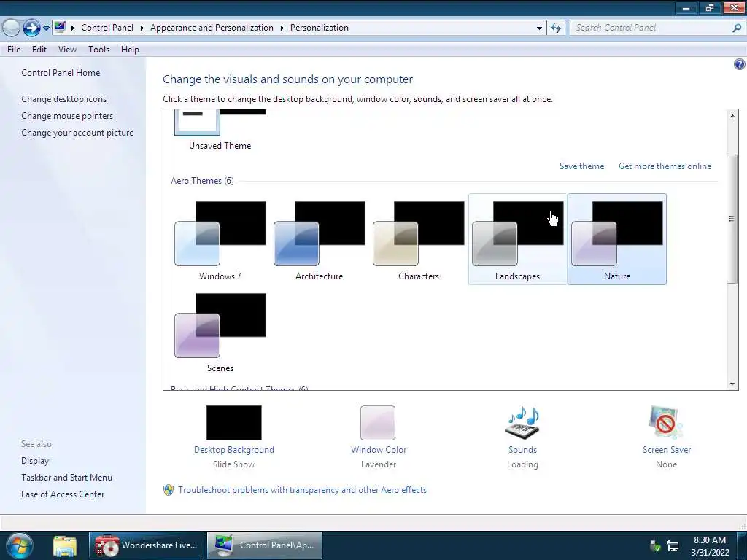Click the blue Help question mark icon
This screenshot has height=560, width=747.
[x=740, y=64]
